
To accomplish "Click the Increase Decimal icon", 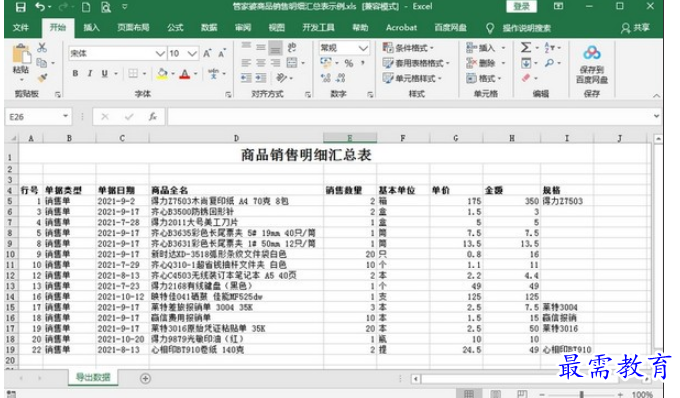I will pos(326,78).
